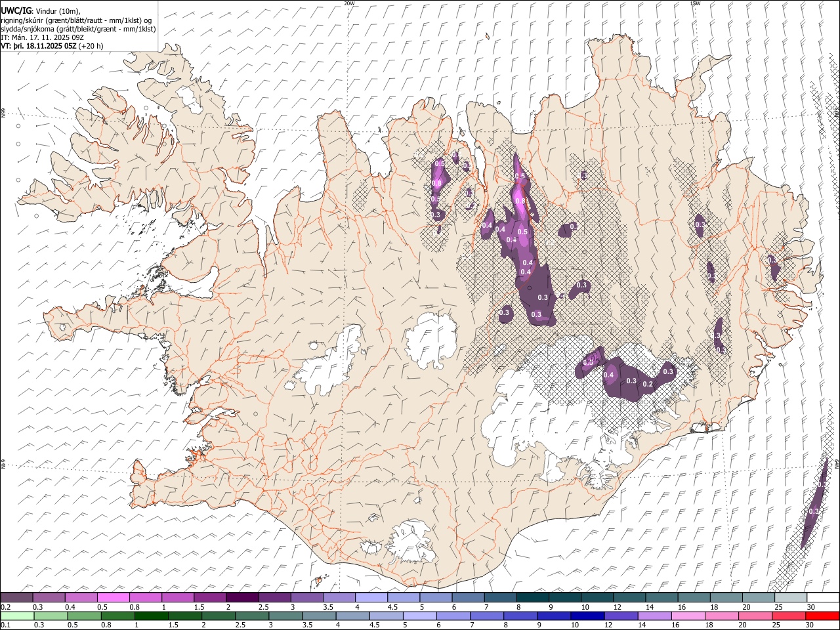Viewport: 840px width, 630px height.
Task: Click the pale lavender swatch starting at 4 in upper row
Action: coord(371,597)
